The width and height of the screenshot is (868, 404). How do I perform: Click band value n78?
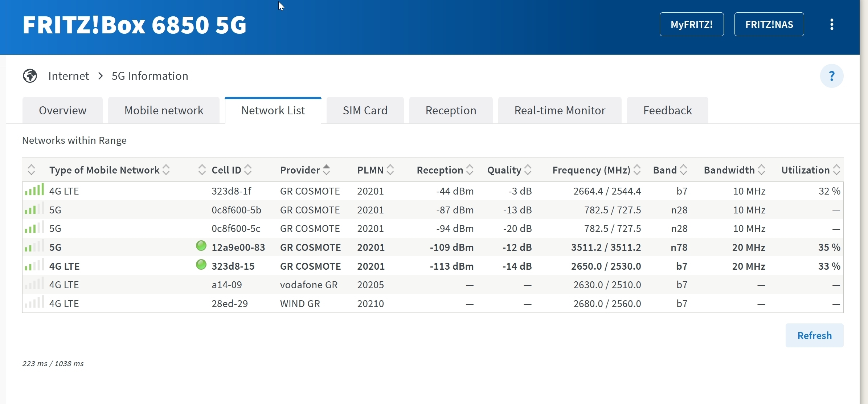[x=679, y=247]
